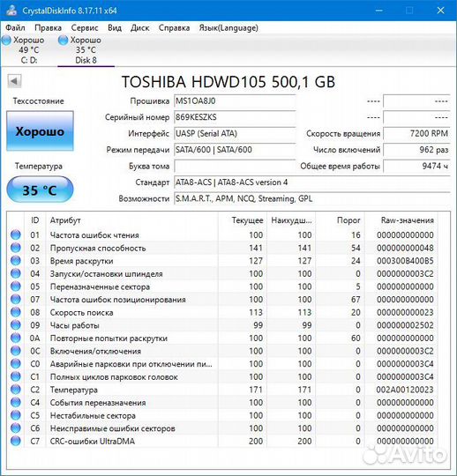457x476 pixels.
Task: Click the previous disk arrow button
Action: click(x=14, y=81)
